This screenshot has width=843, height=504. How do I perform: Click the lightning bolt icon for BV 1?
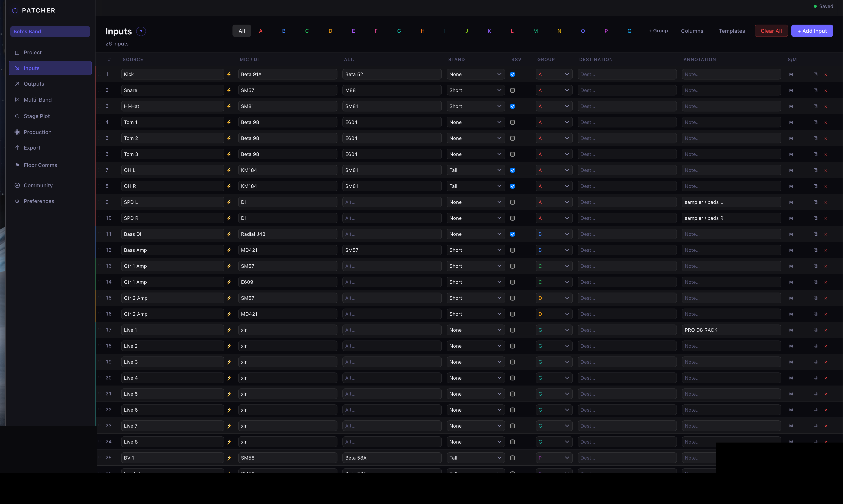(229, 458)
